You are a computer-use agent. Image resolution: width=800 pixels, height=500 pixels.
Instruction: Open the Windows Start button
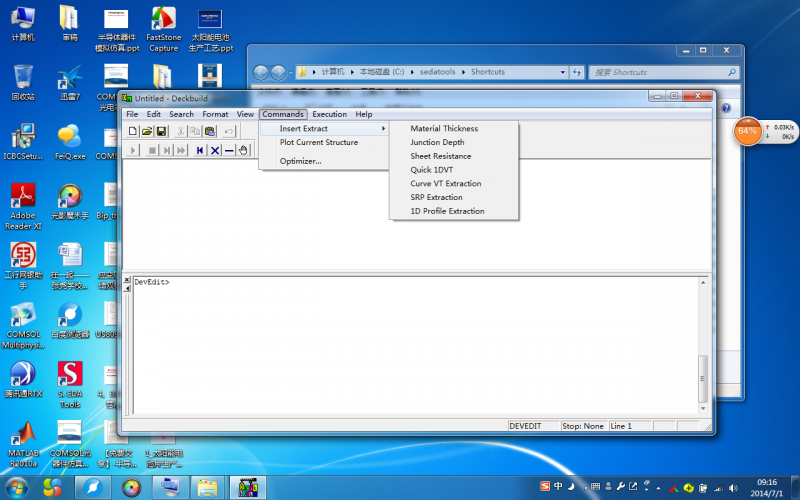(x=16, y=488)
